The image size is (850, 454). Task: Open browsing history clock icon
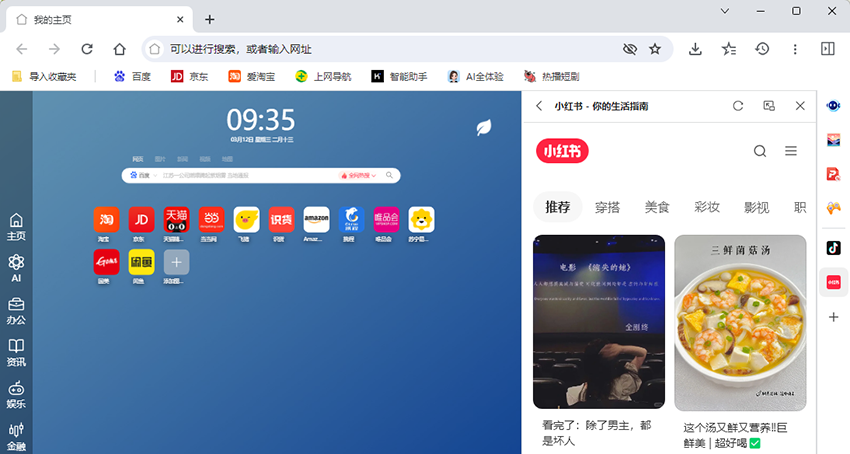(762, 49)
